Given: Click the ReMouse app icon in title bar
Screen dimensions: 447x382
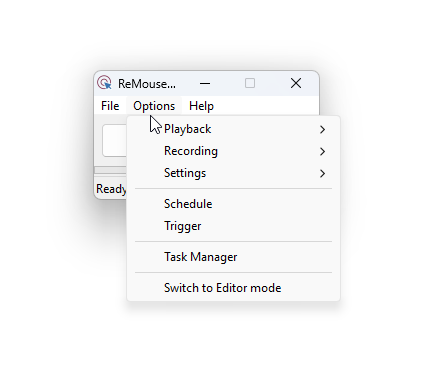Looking at the screenshot, I should pyautogui.click(x=104, y=83).
